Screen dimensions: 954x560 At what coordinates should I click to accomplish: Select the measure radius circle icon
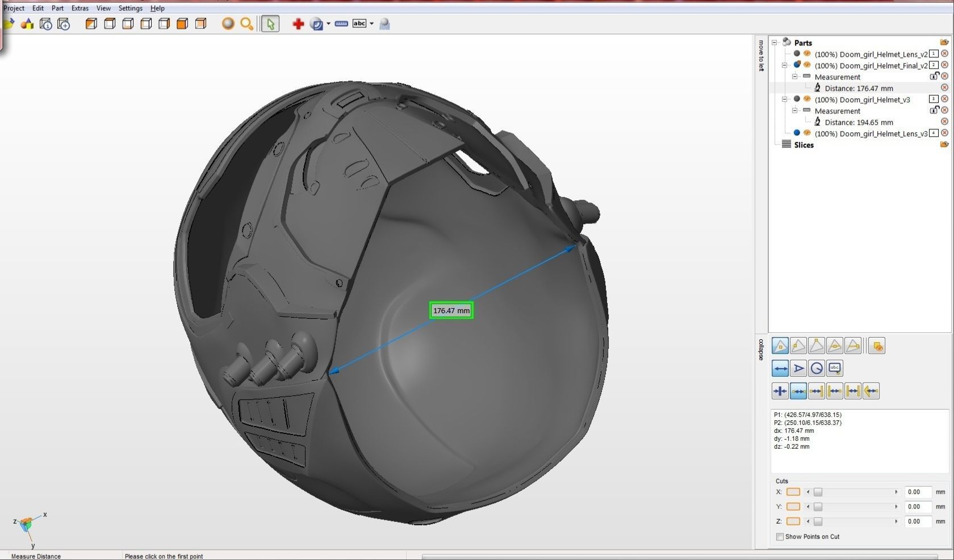(x=817, y=368)
